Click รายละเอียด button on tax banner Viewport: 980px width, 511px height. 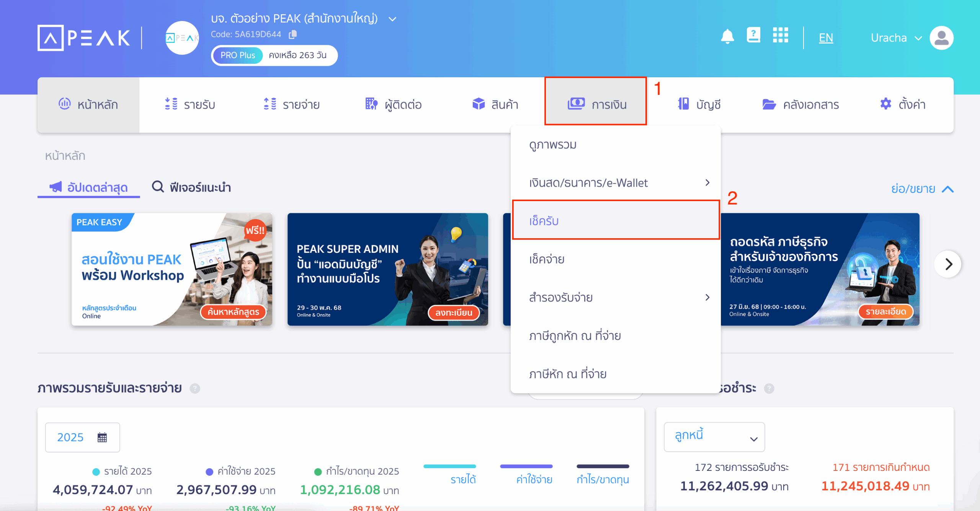point(886,311)
